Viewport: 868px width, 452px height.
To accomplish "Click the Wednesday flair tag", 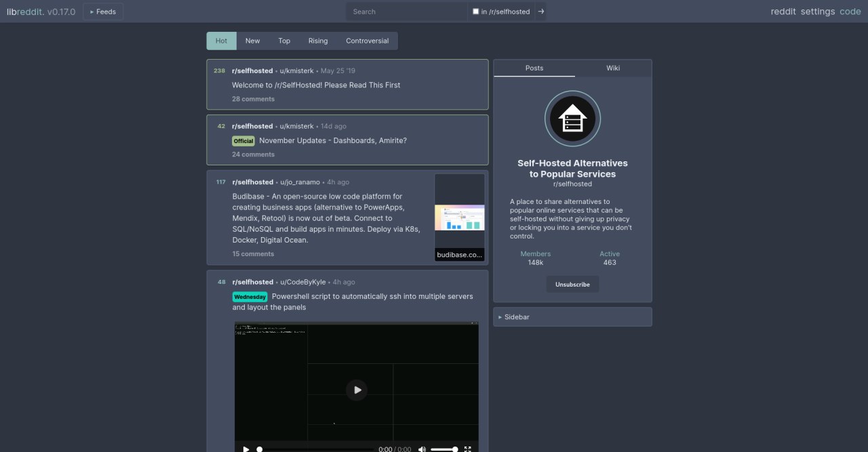I will coord(250,297).
